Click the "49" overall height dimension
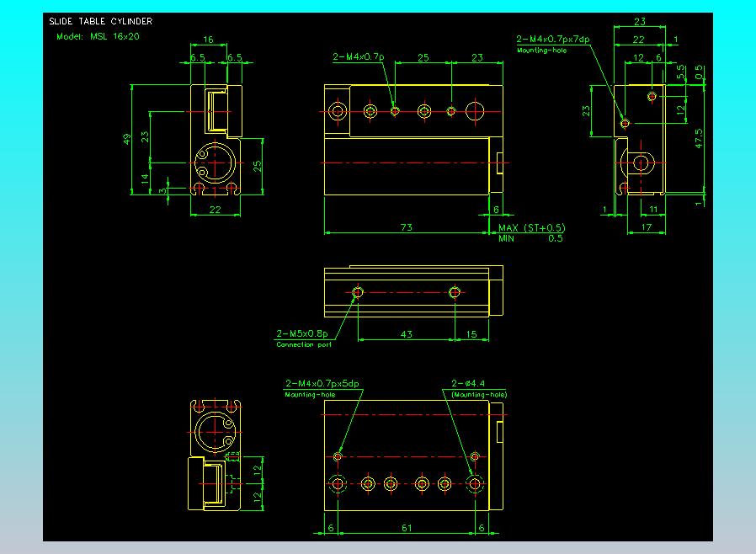This screenshot has width=756, height=554. pyautogui.click(x=126, y=140)
